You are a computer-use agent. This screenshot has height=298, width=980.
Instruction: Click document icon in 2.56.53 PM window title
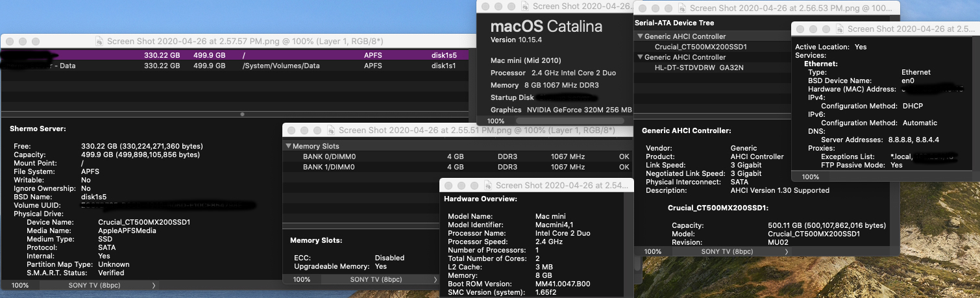pyautogui.click(x=682, y=8)
